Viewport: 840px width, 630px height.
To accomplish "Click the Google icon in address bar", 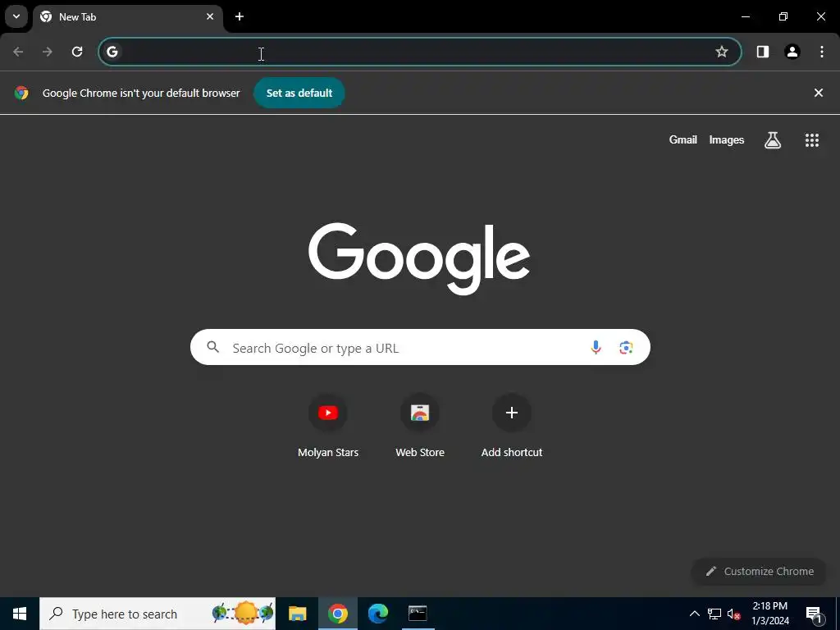I will click(x=112, y=52).
